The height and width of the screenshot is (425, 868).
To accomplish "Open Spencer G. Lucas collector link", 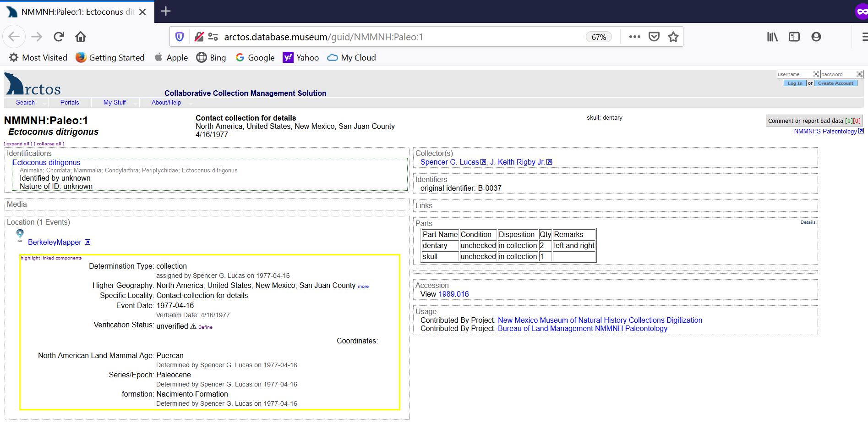I will [449, 162].
